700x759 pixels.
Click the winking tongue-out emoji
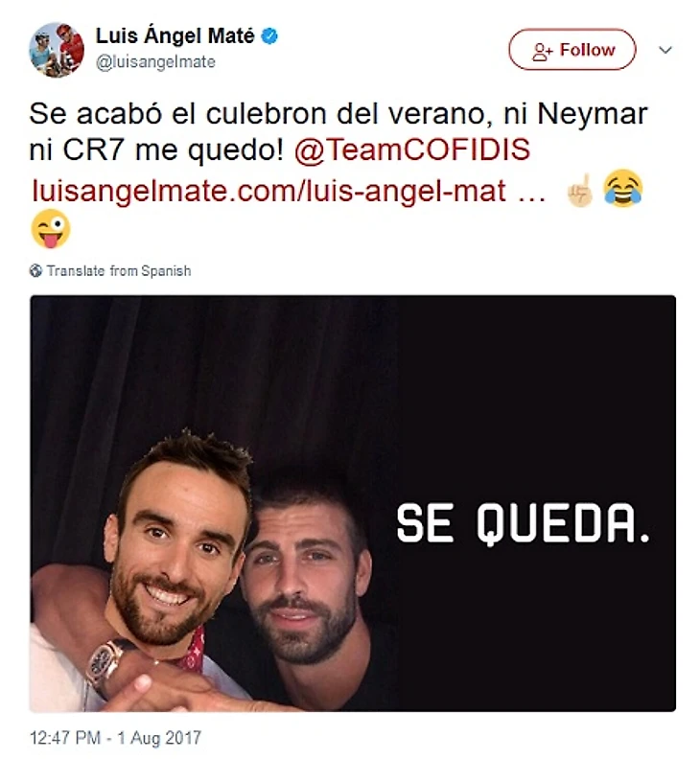pyautogui.click(x=51, y=229)
